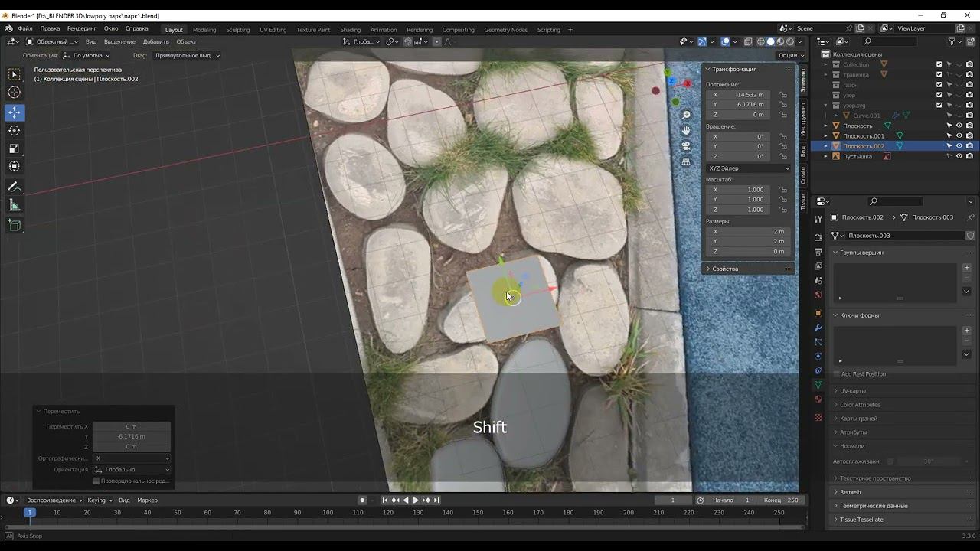Expand the UV-карты section
The image size is (980, 551).
click(x=852, y=391)
